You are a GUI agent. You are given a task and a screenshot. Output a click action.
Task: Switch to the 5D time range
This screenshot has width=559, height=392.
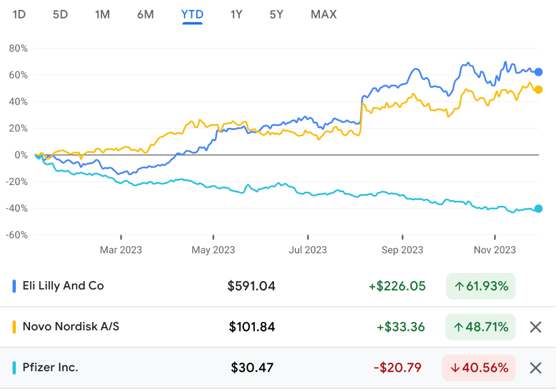(60, 15)
